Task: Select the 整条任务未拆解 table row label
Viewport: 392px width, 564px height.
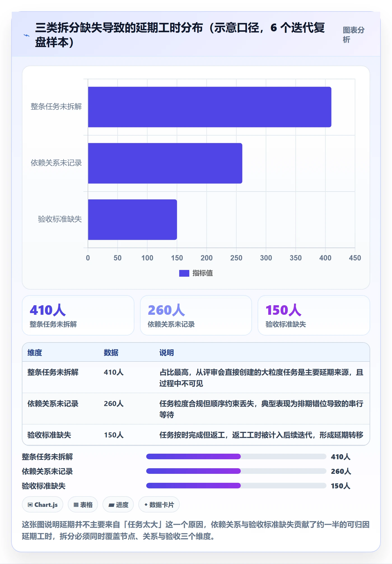Action: pos(53,372)
